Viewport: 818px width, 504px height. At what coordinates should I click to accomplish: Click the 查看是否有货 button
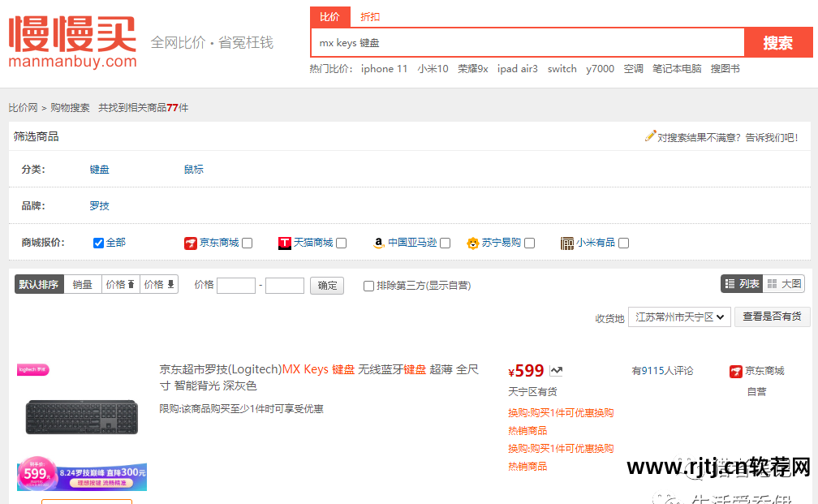point(772,317)
